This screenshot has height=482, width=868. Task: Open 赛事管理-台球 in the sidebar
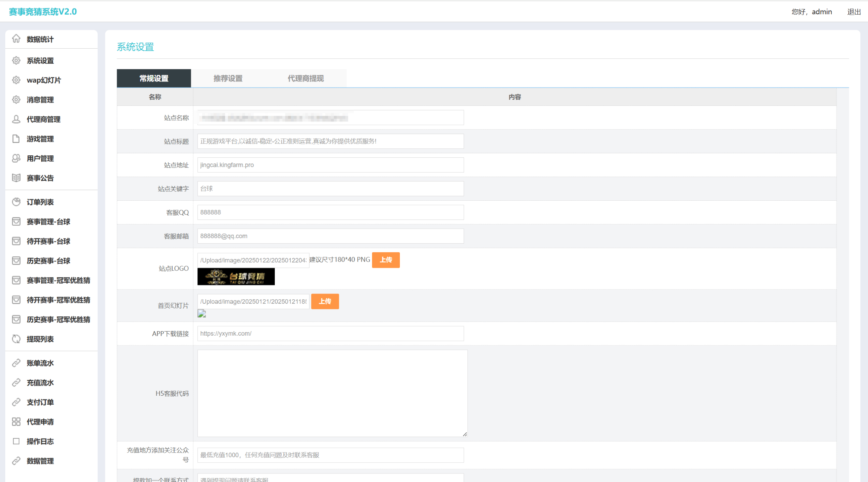[48, 222]
